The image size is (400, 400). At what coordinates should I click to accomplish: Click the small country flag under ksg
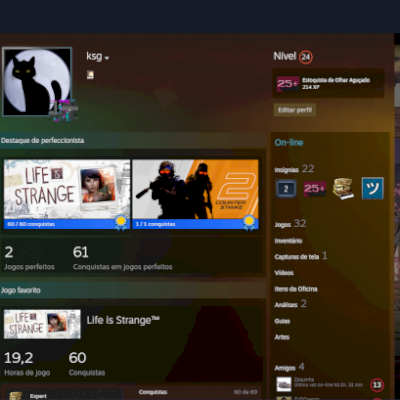90,75
